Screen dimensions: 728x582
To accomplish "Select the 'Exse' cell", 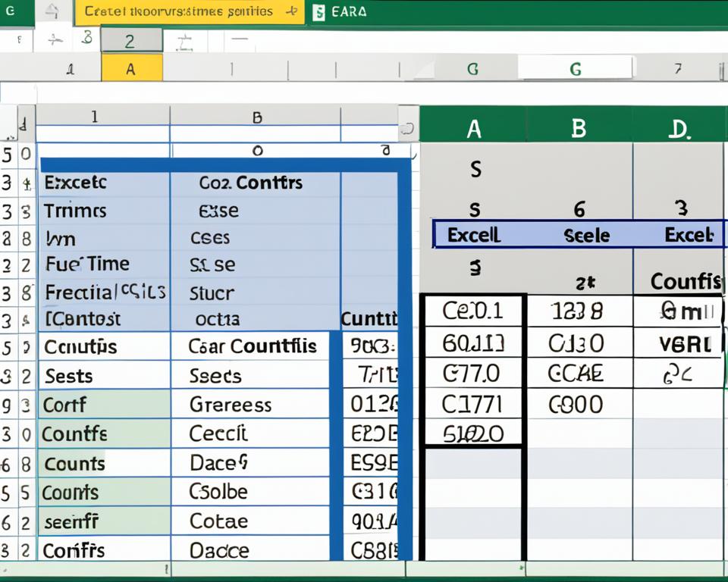I will 255,211.
